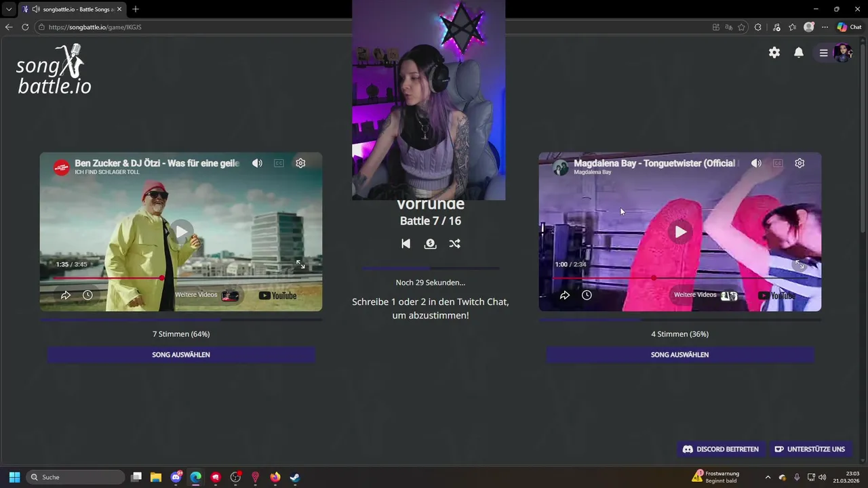
Task: Open the Frostwarnung weather widget
Action: tap(716, 476)
